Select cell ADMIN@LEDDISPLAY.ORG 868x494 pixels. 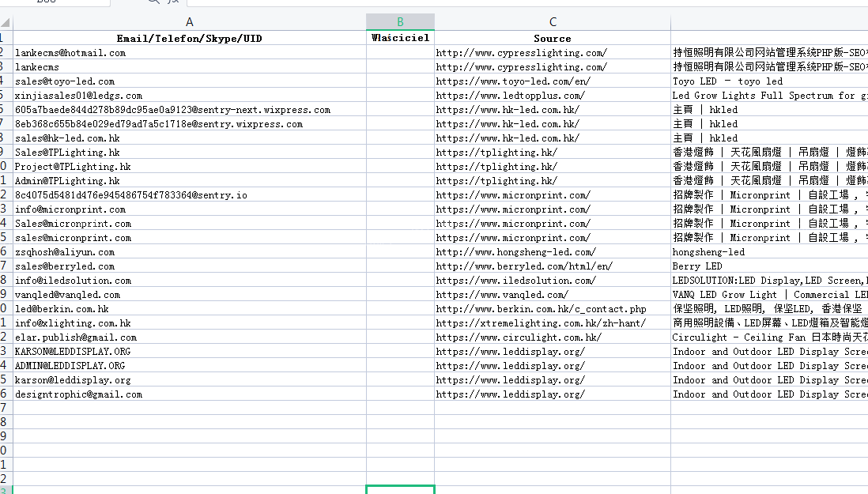pos(189,366)
